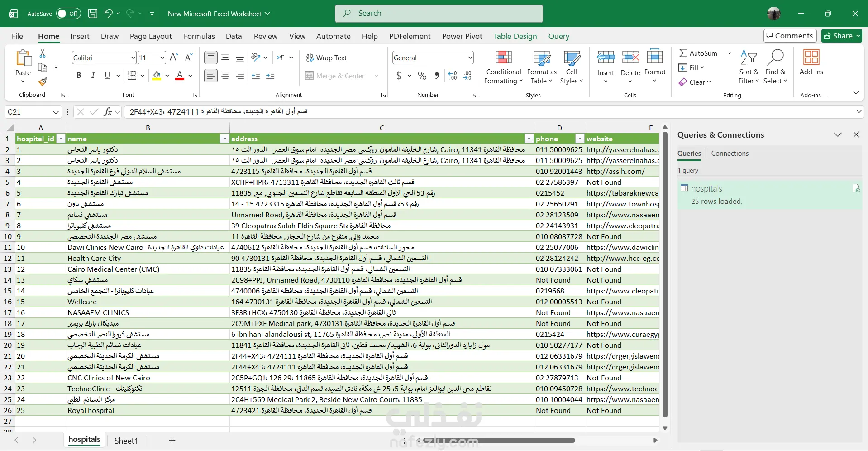Switch to the Sheet1 worksheet tab
The image size is (868, 451).
click(126, 441)
